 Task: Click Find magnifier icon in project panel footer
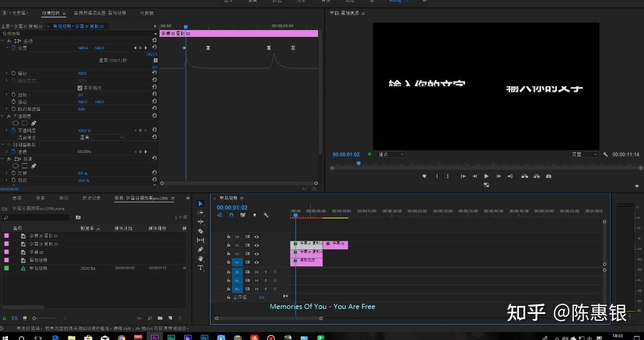click(150, 318)
